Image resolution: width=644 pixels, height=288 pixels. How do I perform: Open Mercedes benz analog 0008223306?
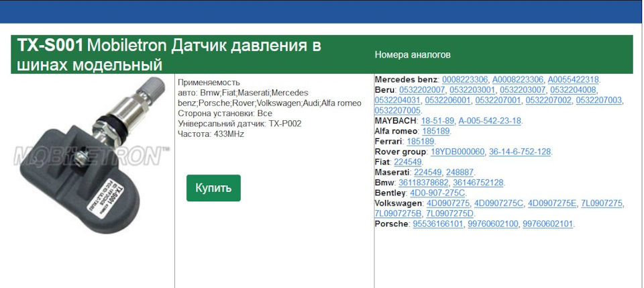[x=465, y=80]
